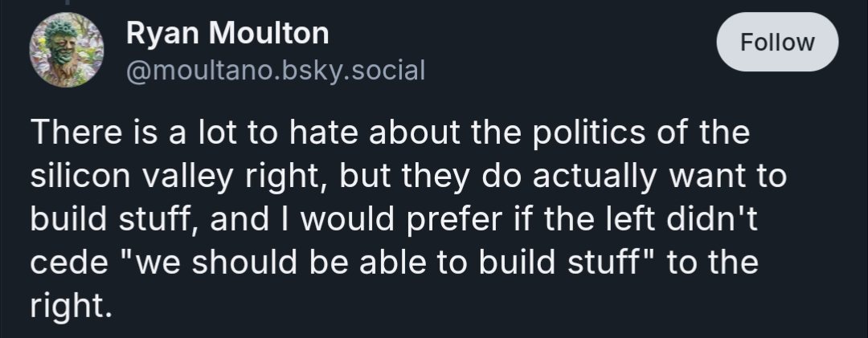Screen dimensions: 868x338
Task: Click the display name Ryan Moulton
Action: pos(227,33)
